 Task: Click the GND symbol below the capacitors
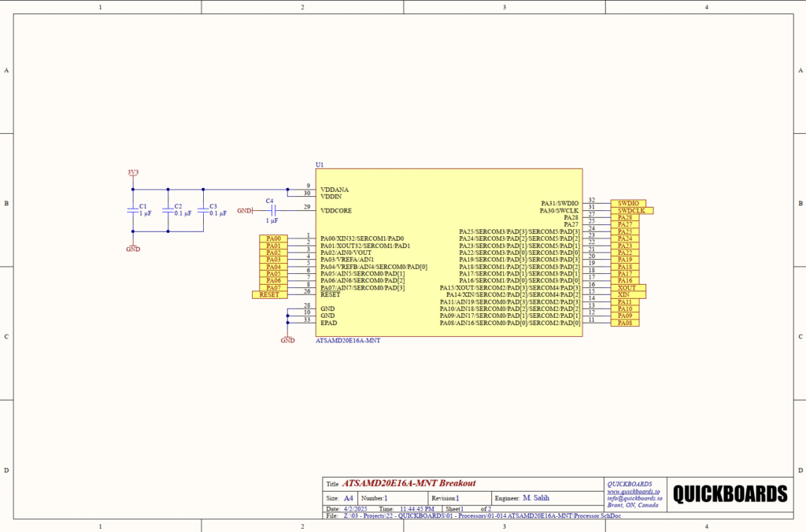[x=133, y=246]
